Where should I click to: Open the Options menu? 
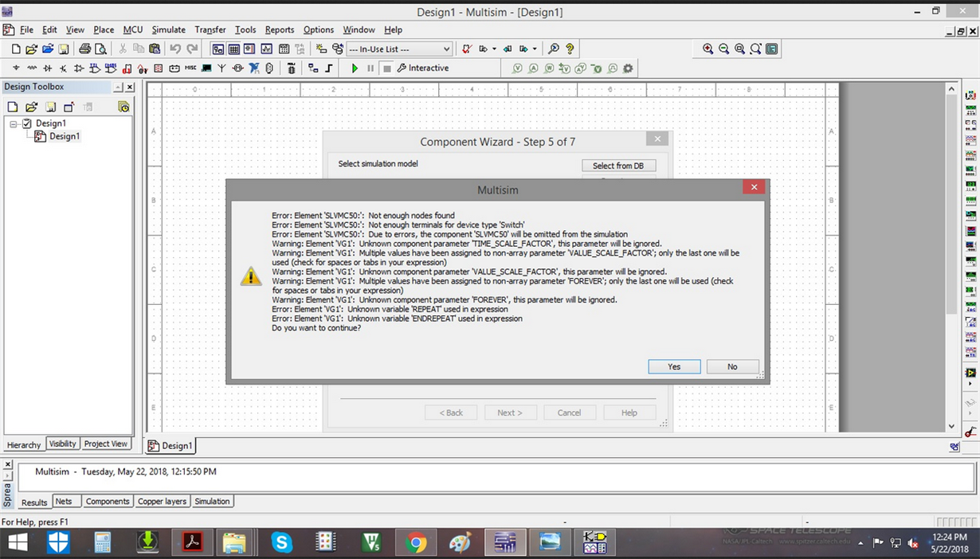pos(319,29)
